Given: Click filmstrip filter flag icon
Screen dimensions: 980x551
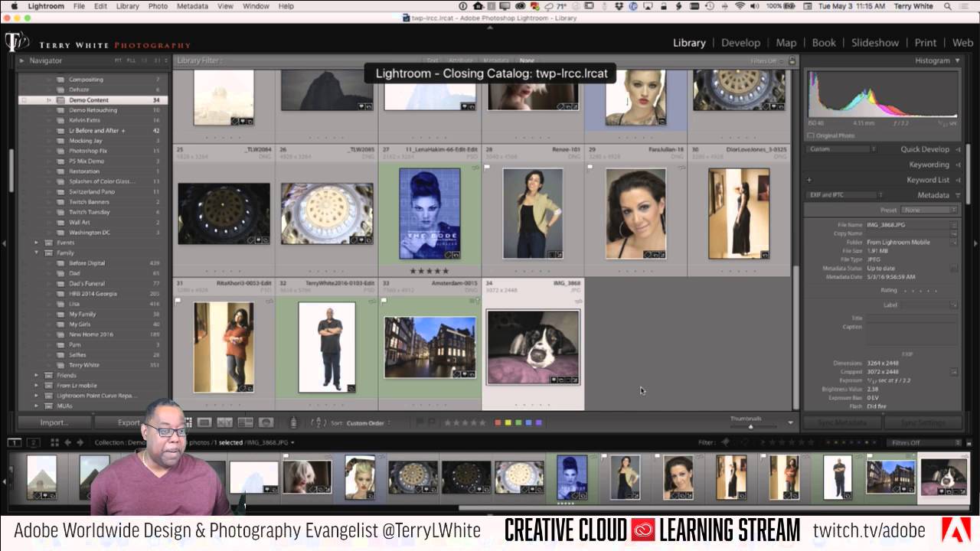Looking at the screenshot, I should pos(725,442).
